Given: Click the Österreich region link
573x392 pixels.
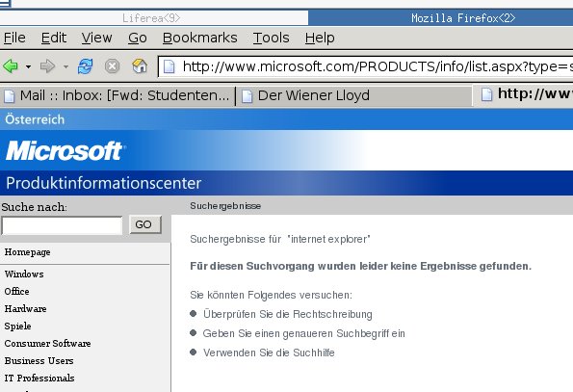Looking at the screenshot, I should (35, 119).
